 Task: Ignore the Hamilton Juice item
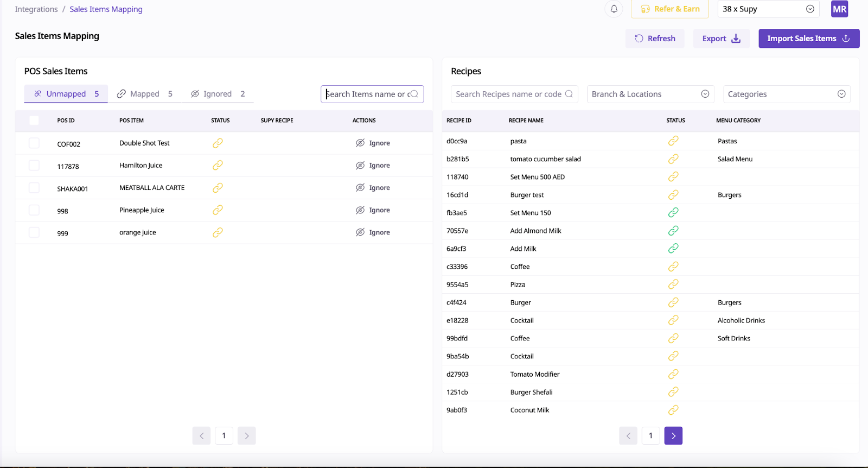point(373,166)
